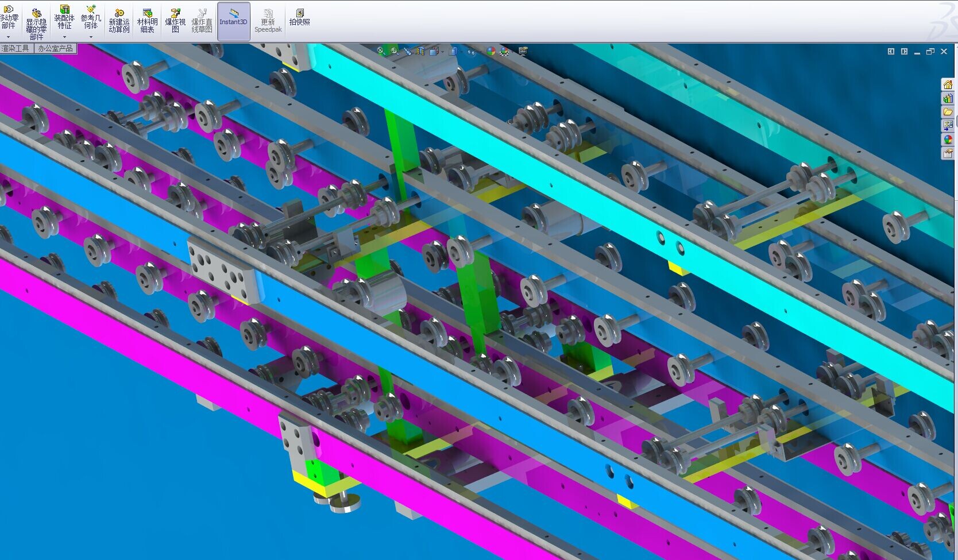Expand the 参考几何体 dropdown arrow
Screen dimensions: 958x560
[x=91, y=37]
